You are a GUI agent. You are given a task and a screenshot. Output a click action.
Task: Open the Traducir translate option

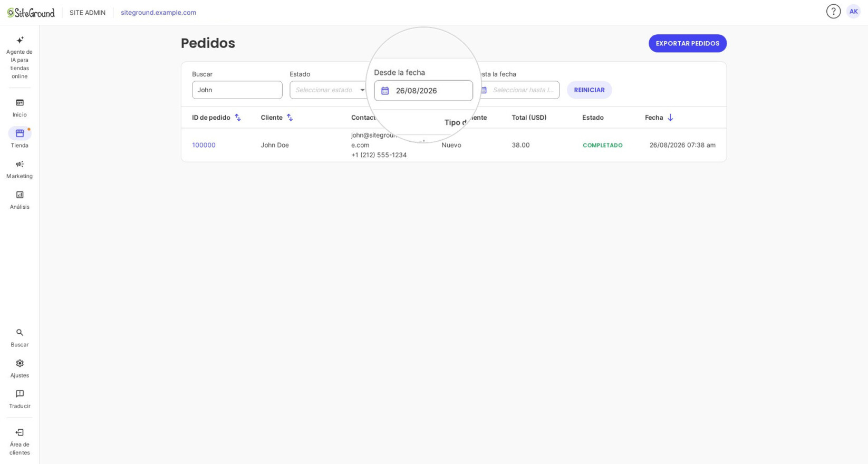point(20,399)
